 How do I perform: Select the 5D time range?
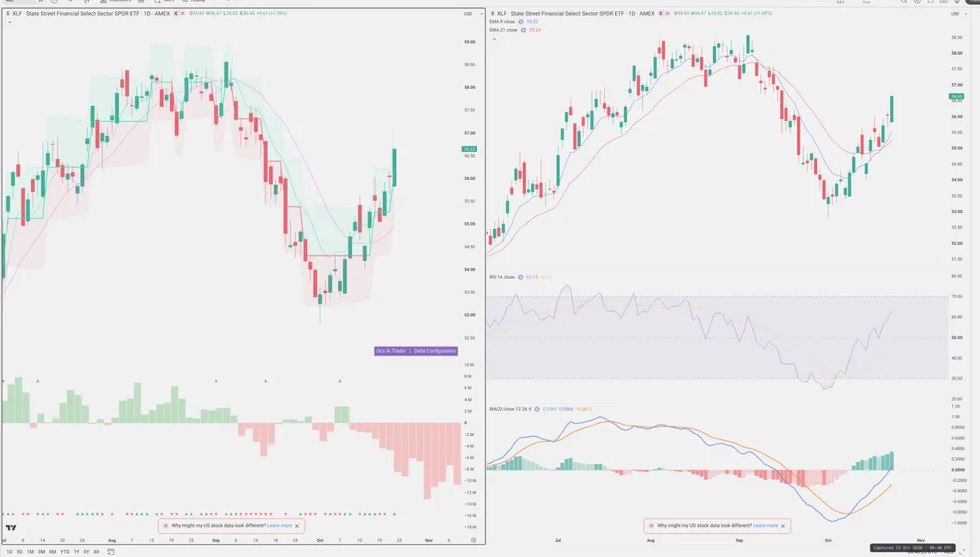pyautogui.click(x=20, y=552)
